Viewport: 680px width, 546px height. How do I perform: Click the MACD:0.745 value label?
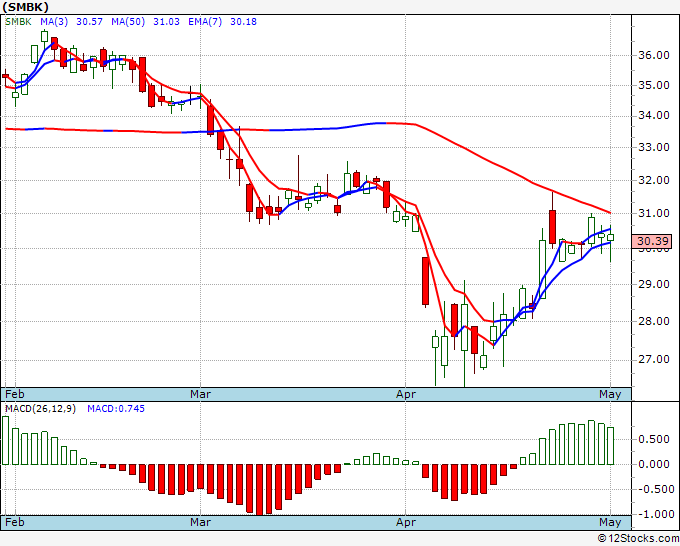[x=116, y=409]
